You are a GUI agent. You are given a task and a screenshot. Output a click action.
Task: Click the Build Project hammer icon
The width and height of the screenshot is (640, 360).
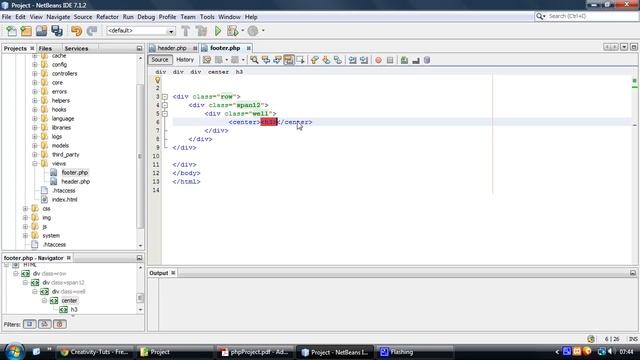[x=186, y=31]
